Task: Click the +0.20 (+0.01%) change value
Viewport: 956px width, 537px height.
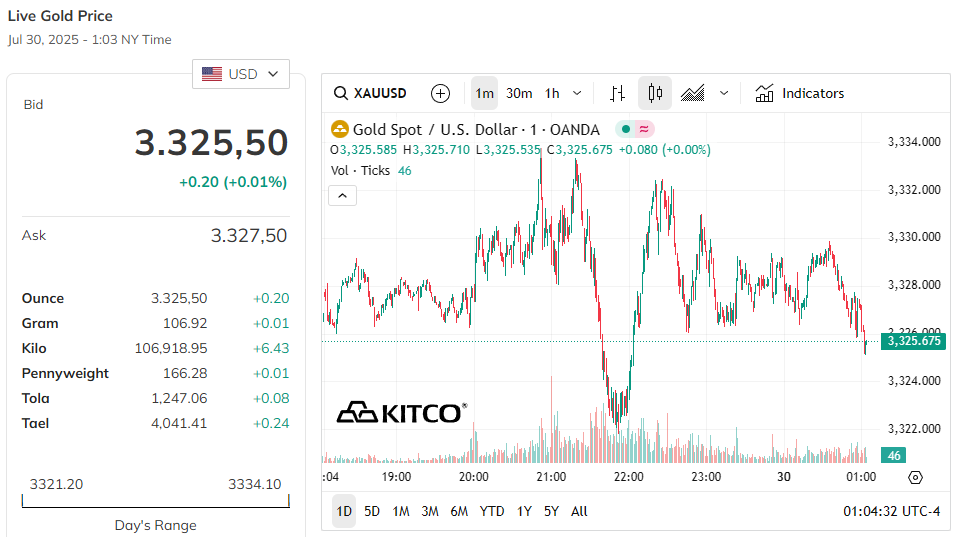Action: (x=233, y=182)
